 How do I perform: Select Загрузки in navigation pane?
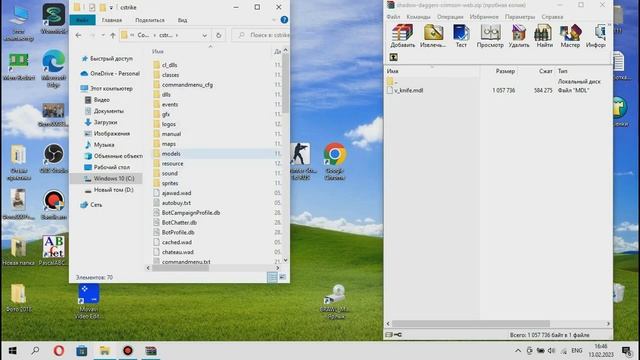[105, 122]
